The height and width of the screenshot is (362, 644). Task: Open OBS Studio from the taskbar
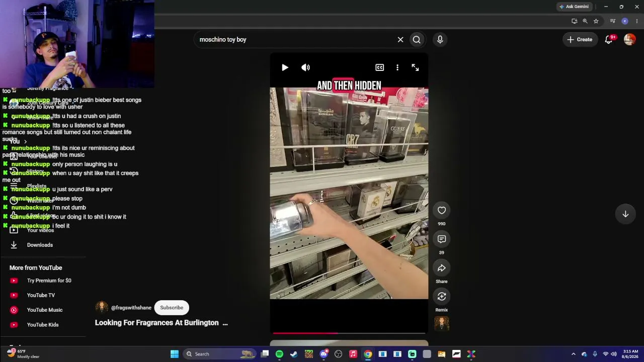click(x=338, y=354)
